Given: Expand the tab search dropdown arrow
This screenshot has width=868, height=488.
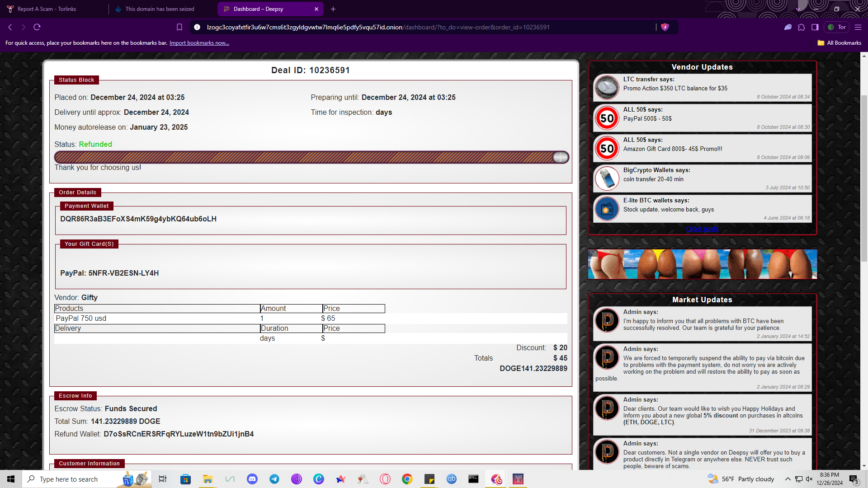Looking at the screenshot, I should click(798, 9).
